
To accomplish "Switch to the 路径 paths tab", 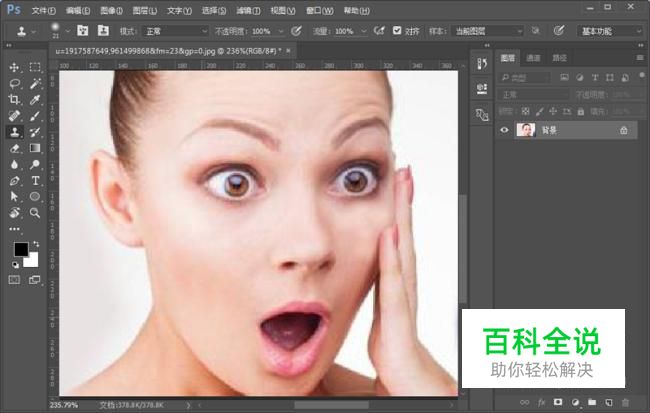I will 559,58.
